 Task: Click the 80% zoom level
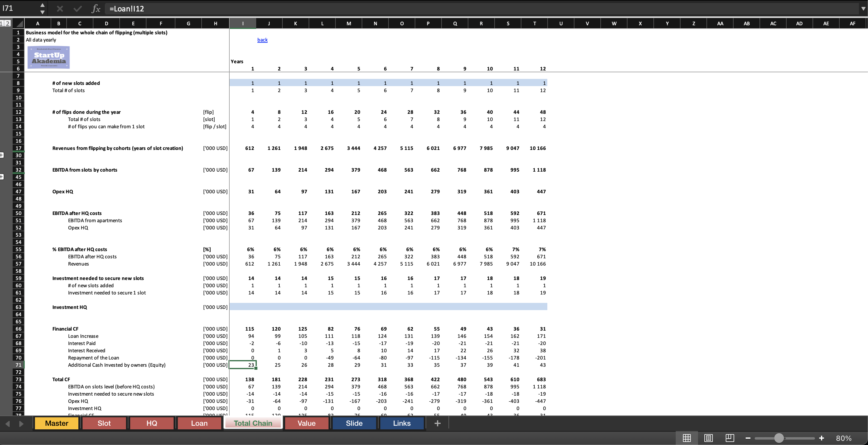point(844,438)
